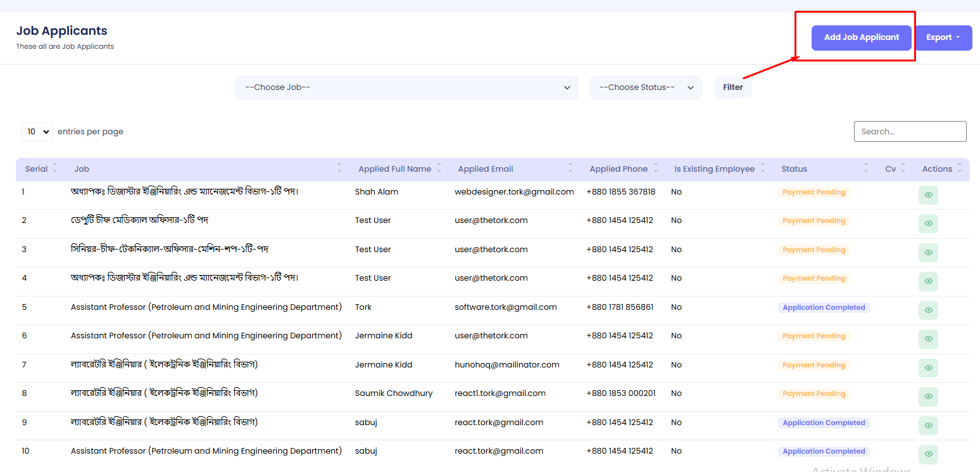Click into the Search input field
Viewport: 980px width, 472px height.
tap(910, 132)
